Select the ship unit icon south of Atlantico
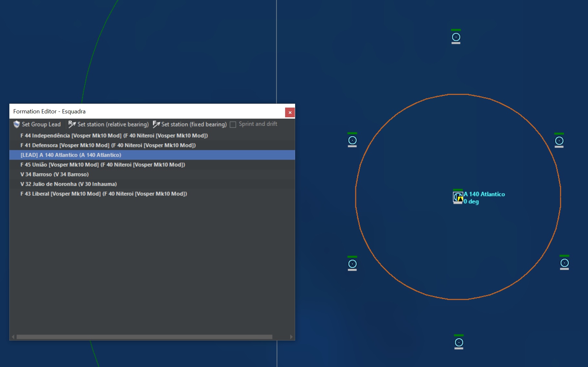 click(459, 342)
